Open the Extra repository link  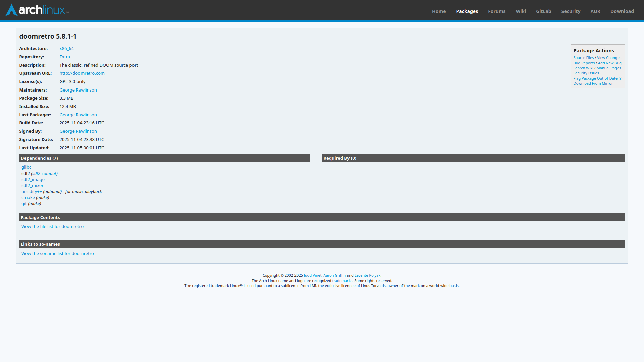click(65, 57)
